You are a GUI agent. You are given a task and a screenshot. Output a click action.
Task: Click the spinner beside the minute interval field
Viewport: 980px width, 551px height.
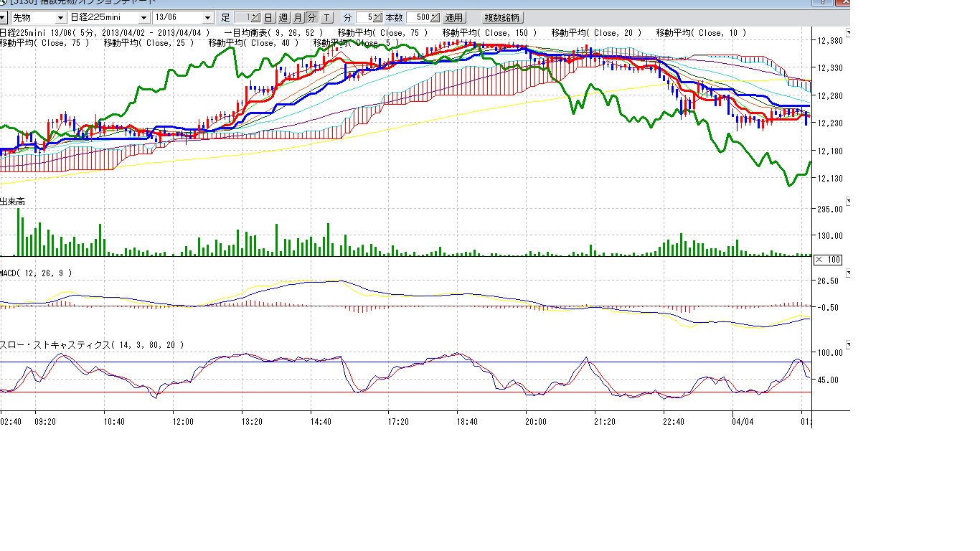pos(377,17)
